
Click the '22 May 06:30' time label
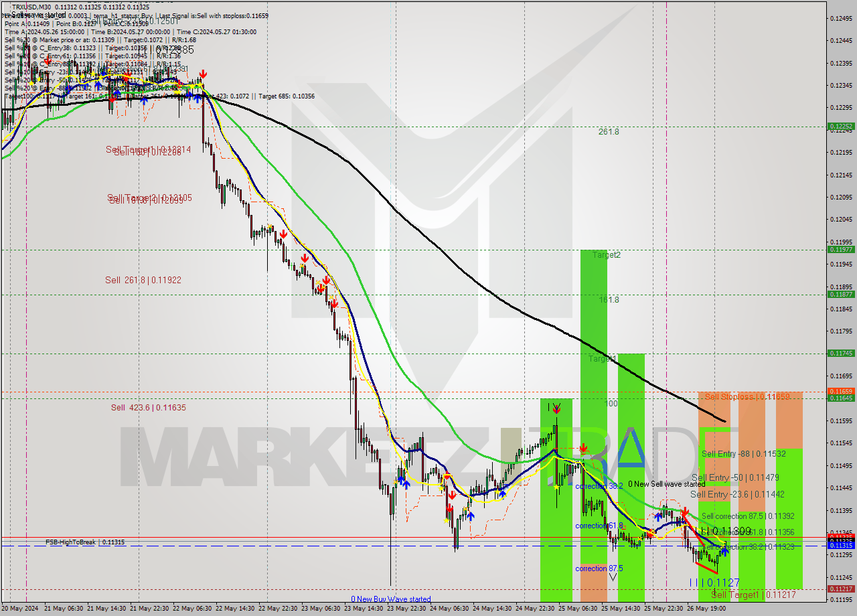(x=192, y=609)
